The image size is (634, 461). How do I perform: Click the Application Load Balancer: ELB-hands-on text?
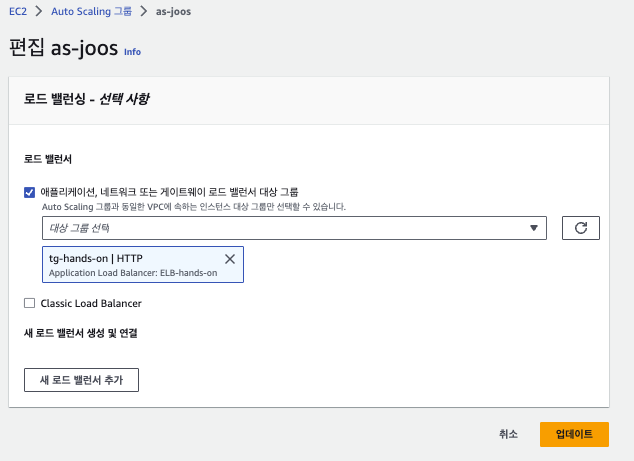[133, 273]
